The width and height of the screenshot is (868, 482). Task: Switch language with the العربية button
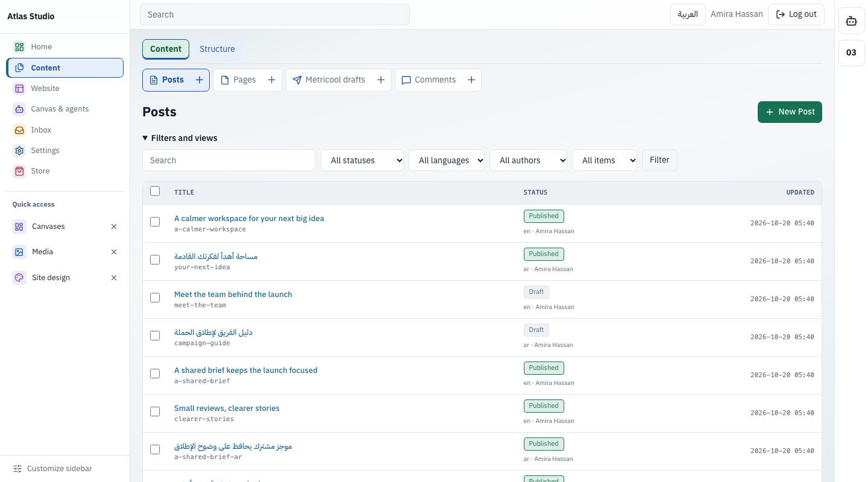688,14
